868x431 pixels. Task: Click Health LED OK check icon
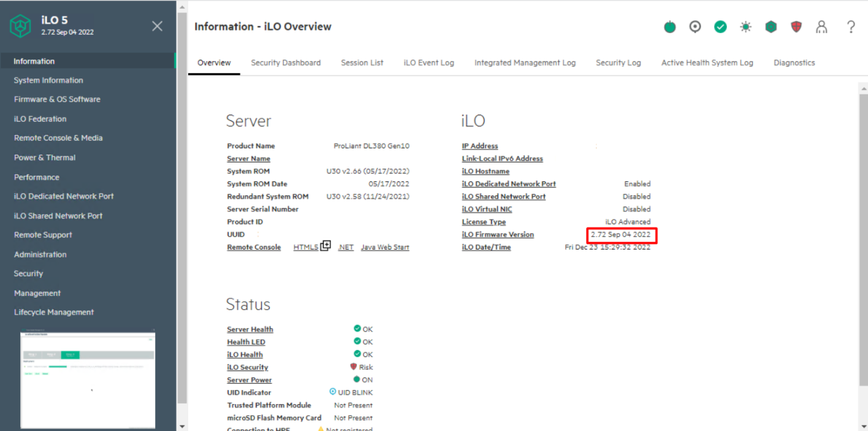point(357,341)
